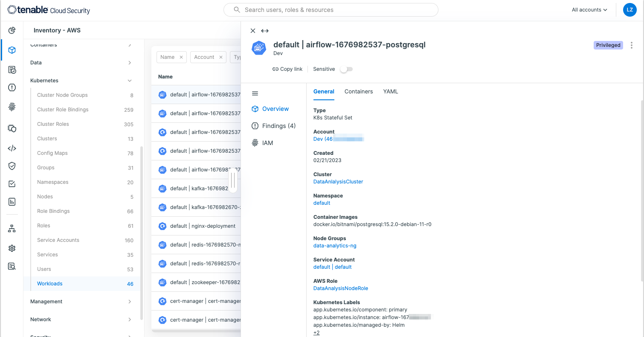This screenshot has width=644, height=337.
Task: Click the hamburger menu icon above Overview
Action: (x=255, y=93)
